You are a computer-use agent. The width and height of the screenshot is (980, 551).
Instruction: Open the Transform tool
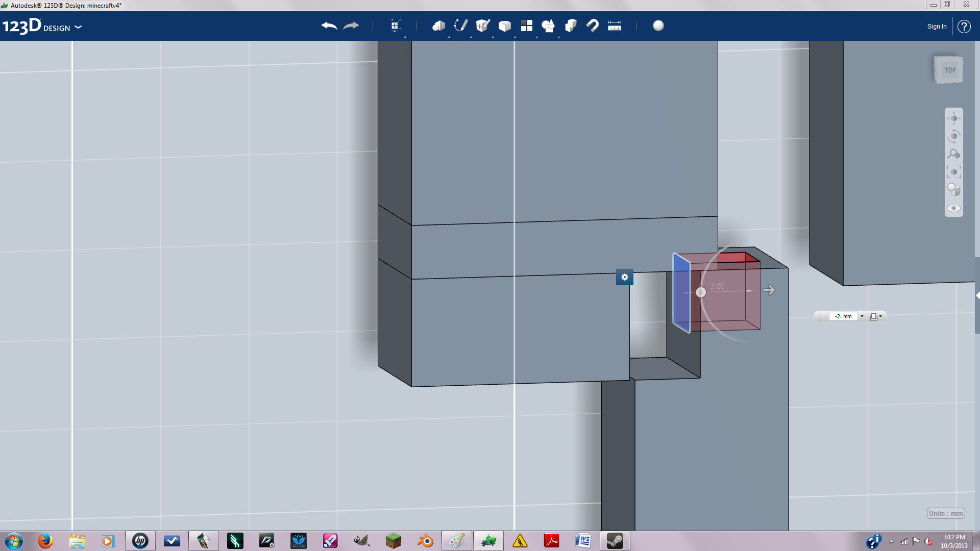(396, 26)
